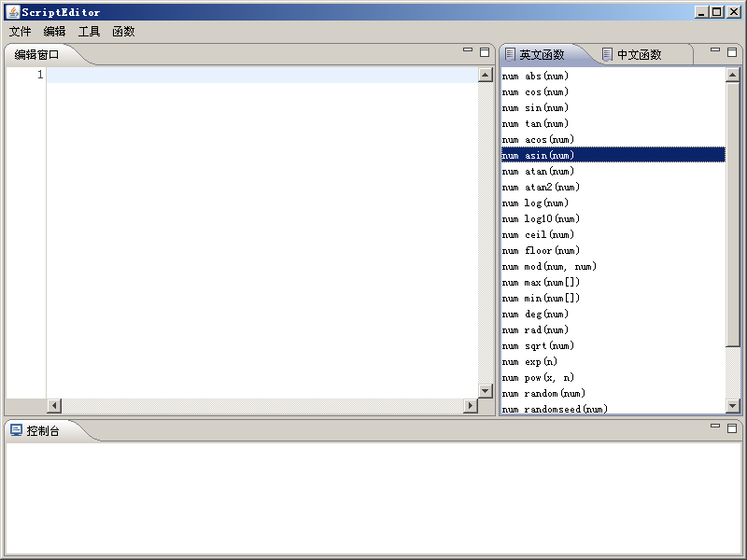Click inside the 控制台 output area
Screen dimensions: 747x560
(x=373, y=498)
